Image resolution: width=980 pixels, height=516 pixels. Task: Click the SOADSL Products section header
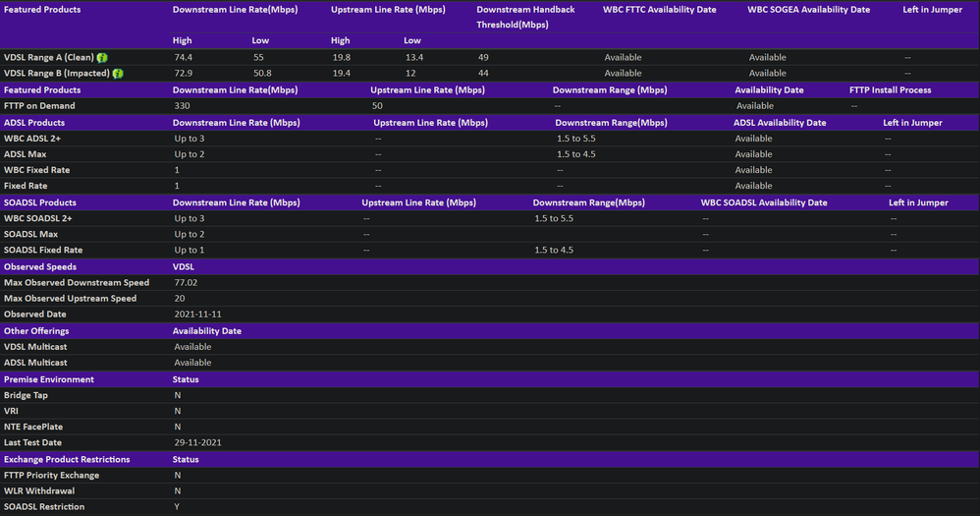pyautogui.click(x=40, y=202)
